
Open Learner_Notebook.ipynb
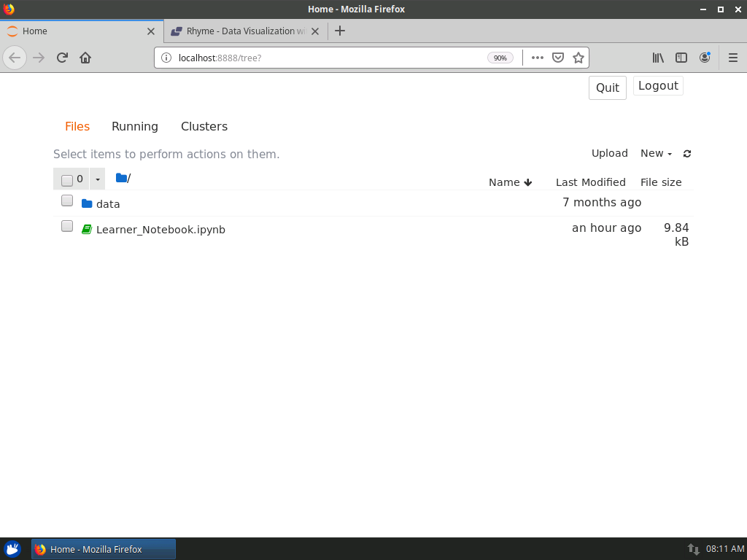coord(160,230)
